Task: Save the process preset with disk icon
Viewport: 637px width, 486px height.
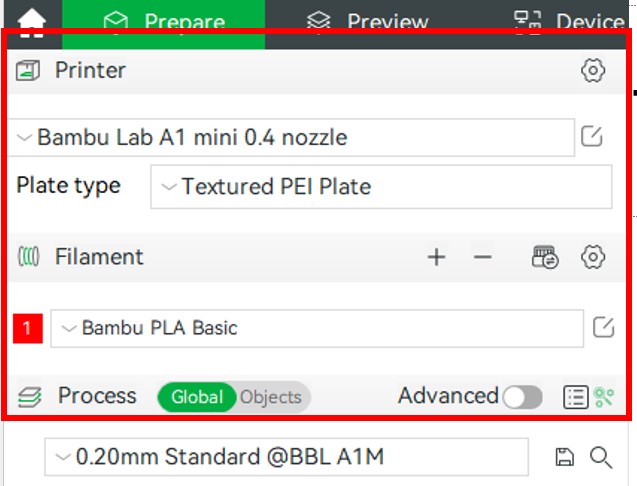Action: (x=564, y=458)
